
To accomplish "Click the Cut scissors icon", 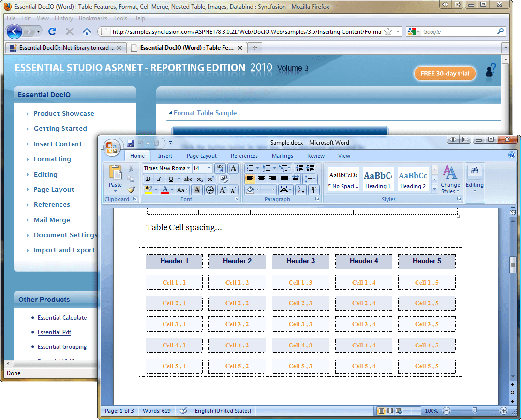I will pos(131,168).
